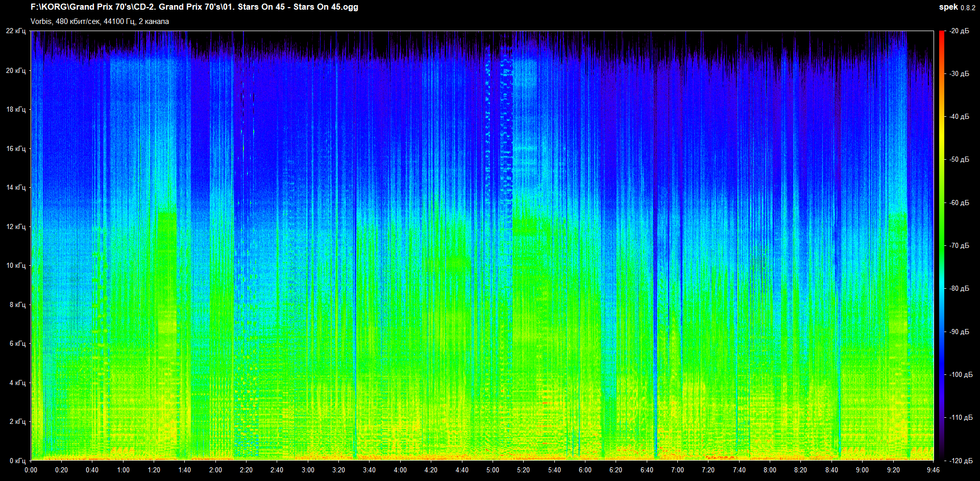Click the 2:20 time axis marker
The image size is (980, 481).
246,470
